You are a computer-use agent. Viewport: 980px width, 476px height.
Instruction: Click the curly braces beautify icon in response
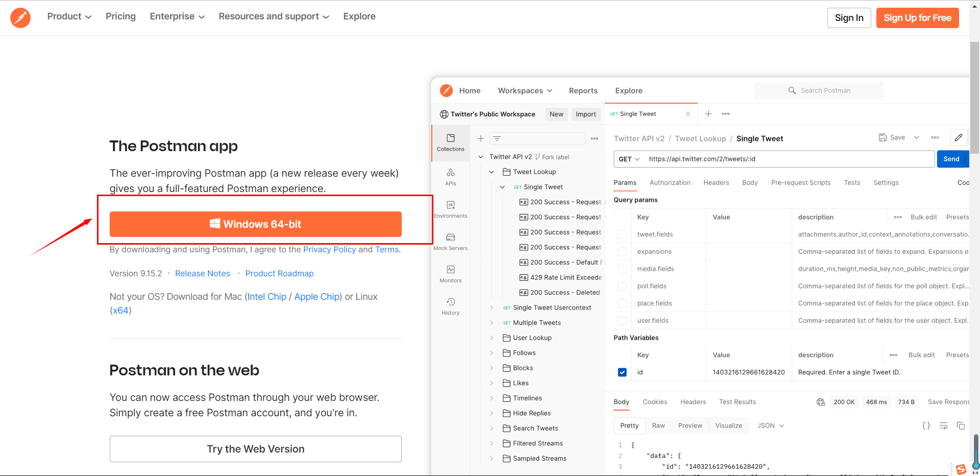click(926, 425)
